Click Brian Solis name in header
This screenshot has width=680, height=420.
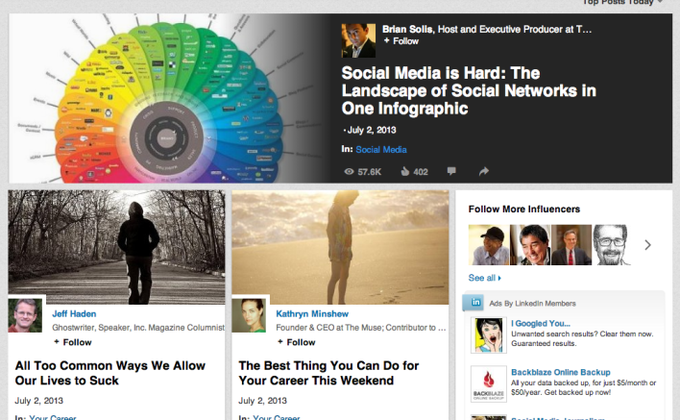point(407,30)
